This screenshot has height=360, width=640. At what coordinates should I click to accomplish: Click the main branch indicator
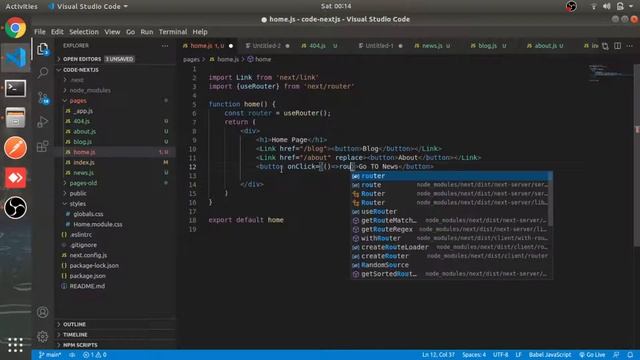[x=50, y=355]
